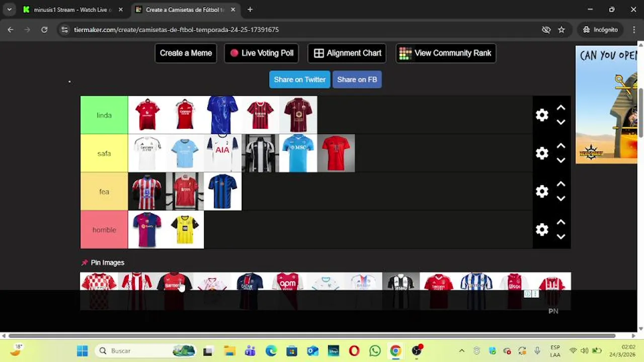Viewport: 644px width, 362px height.
Task: Click the Create a Meme button
Action: [x=186, y=53]
